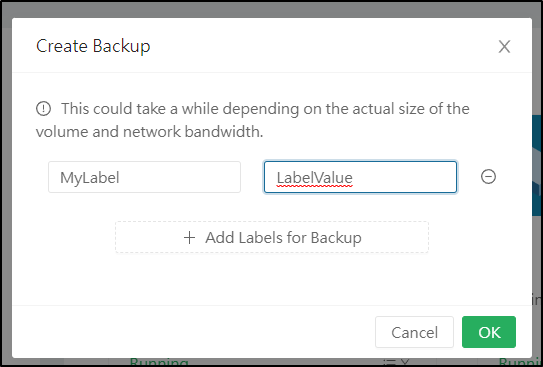
Task: Remove the MyLabel row with minus icon
Action: (x=488, y=177)
